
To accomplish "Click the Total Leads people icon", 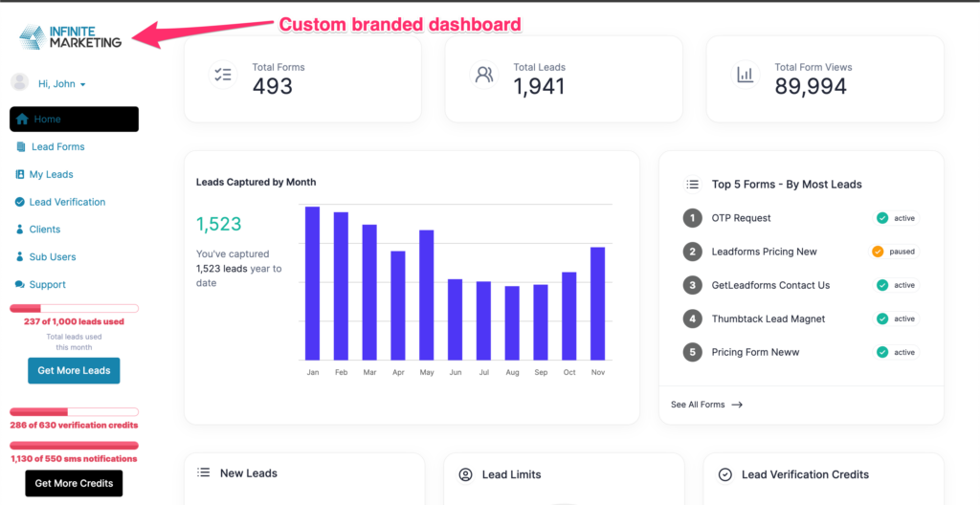I will click(484, 75).
